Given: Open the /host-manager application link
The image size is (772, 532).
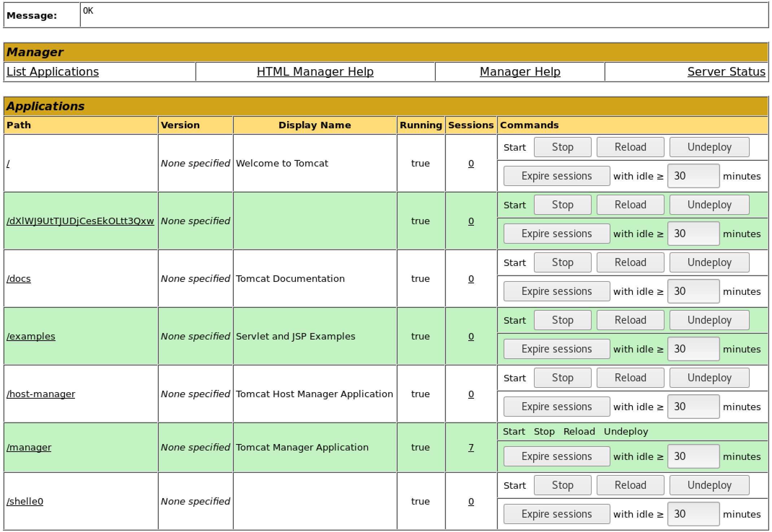Looking at the screenshot, I should tap(41, 394).
